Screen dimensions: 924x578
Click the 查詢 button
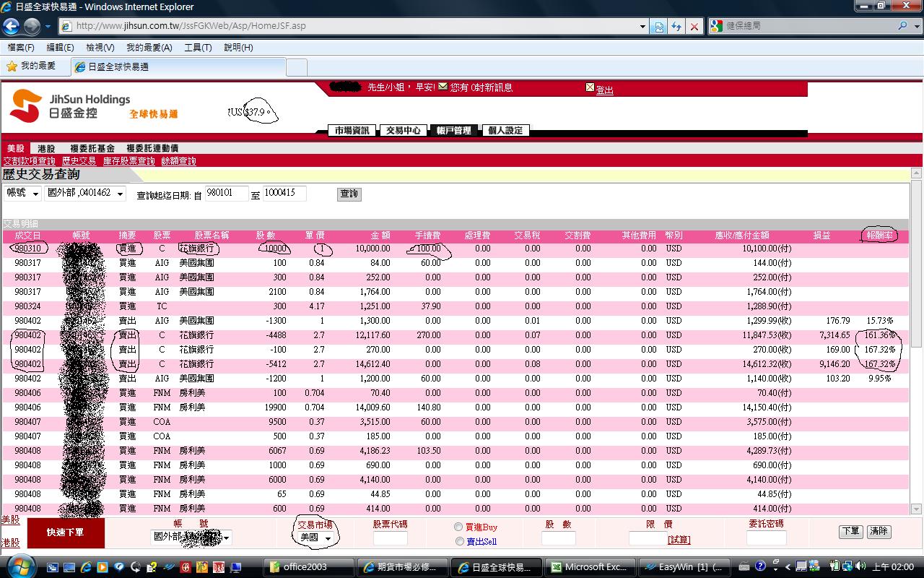click(x=349, y=194)
